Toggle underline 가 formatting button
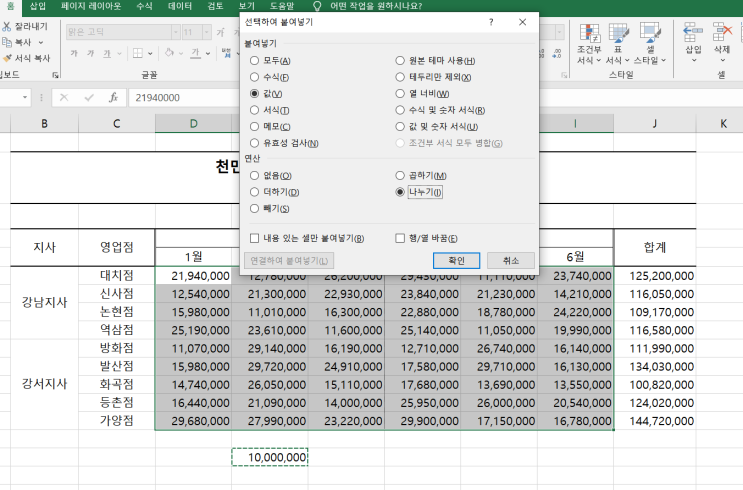The height and width of the screenshot is (490, 743). pos(107,53)
